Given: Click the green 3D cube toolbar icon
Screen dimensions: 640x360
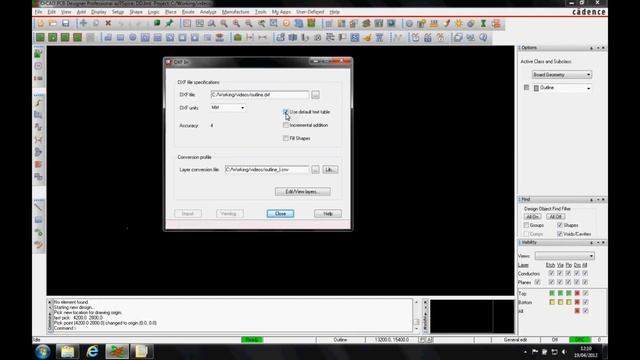Looking at the screenshot, I should [x=157, y=24].
